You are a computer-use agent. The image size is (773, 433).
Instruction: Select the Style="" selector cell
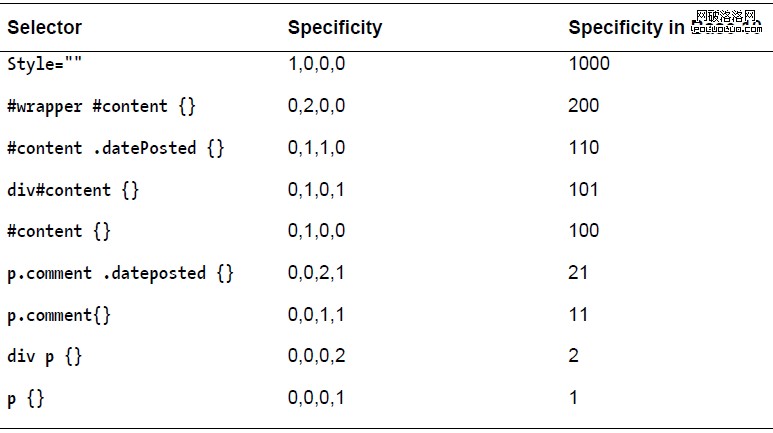(x=47, y=64)
